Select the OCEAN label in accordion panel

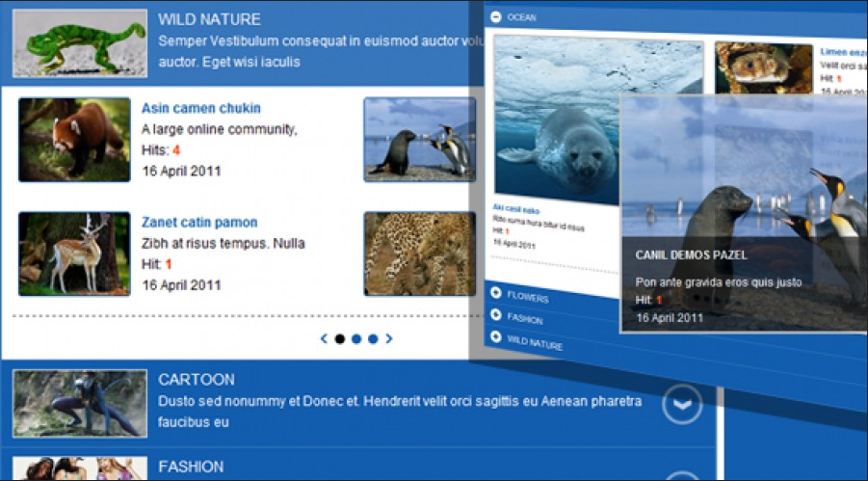pyautogui.click(x=521, y=17)
